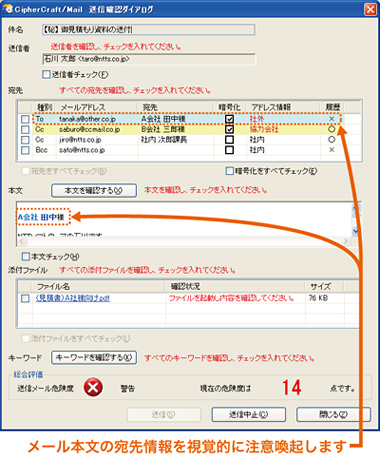This screenshot has height=456, width=380.
Task: Click the 種別 column header
Action: click(44, 107)
